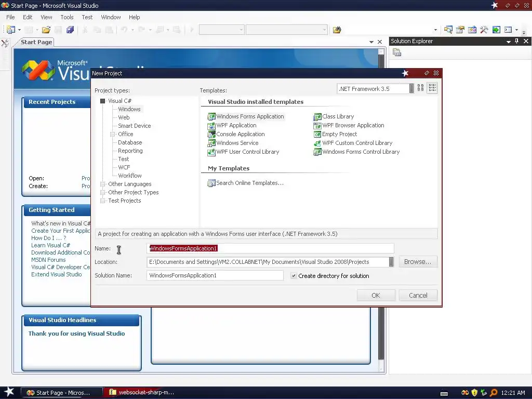The width and height of the screenshot is (532, 399).
Task: Open the Window menu
Action: (x=111, y=17)
